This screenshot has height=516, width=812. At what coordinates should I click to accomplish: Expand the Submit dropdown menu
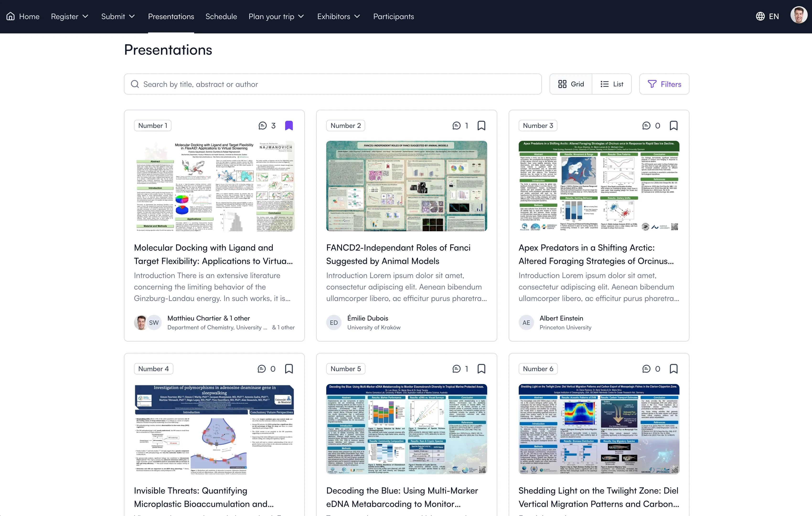pos(118,16)
